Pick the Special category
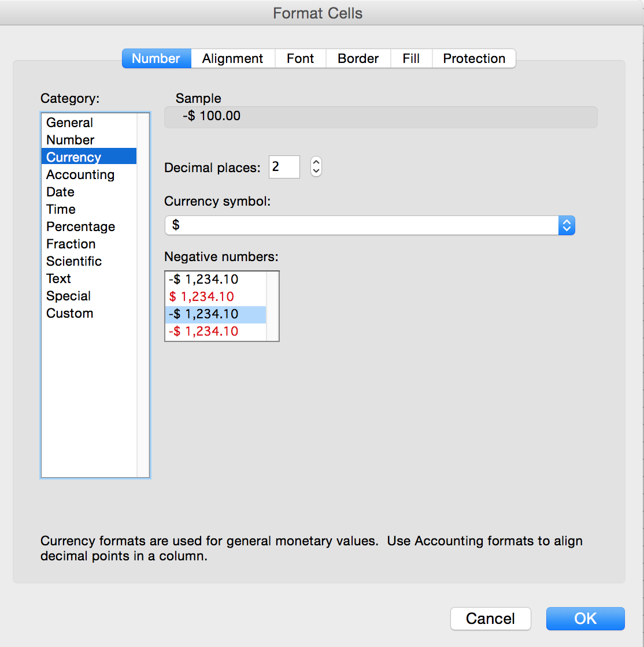The image size is (644, 647). tap(89, 296)
